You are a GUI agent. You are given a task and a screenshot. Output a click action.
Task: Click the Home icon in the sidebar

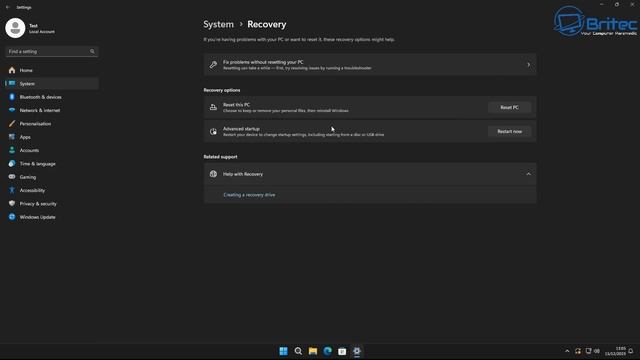click(x=12, y=70)
